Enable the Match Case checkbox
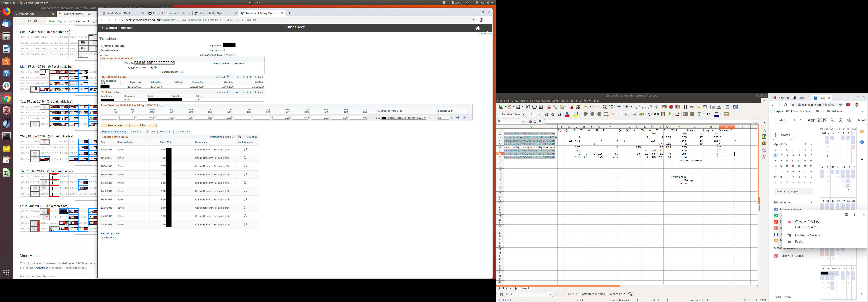 point(607,294)
